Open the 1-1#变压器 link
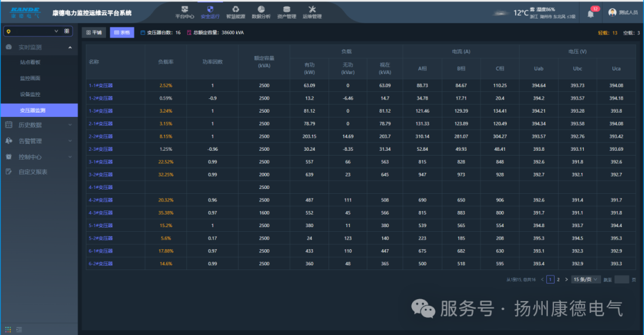Screen dimensions: 644x335 [101, 85]
